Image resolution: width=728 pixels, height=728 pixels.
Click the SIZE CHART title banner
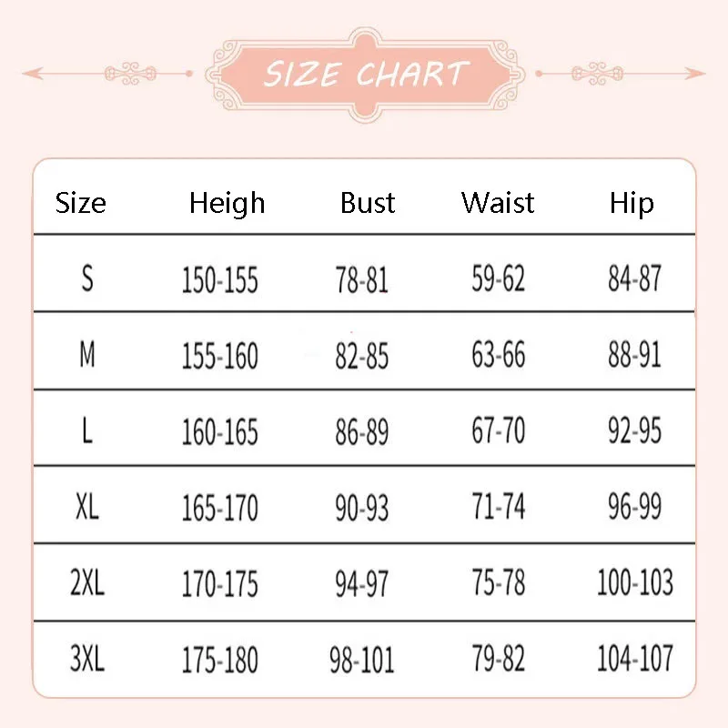click(366, 73)
